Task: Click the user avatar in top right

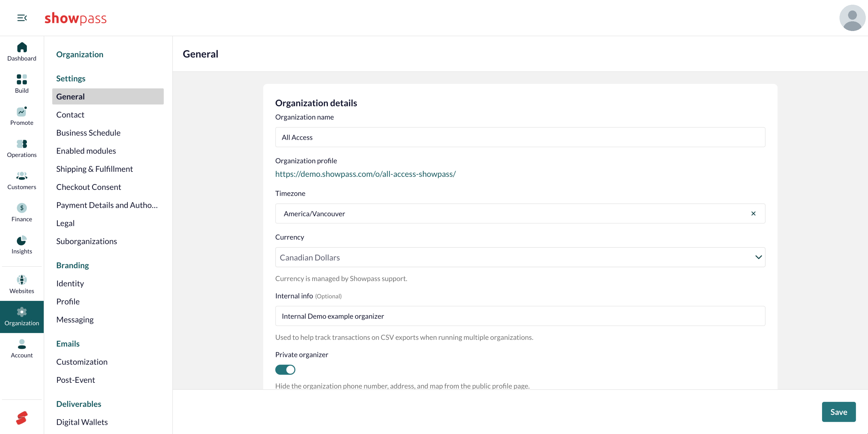Action: (x=852, y=18)
